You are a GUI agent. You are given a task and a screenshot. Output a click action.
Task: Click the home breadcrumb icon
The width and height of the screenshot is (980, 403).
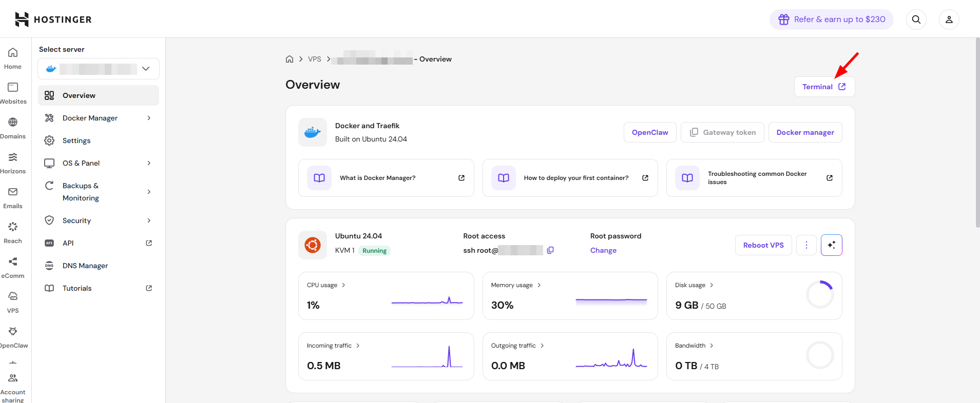tap(290, 59)
